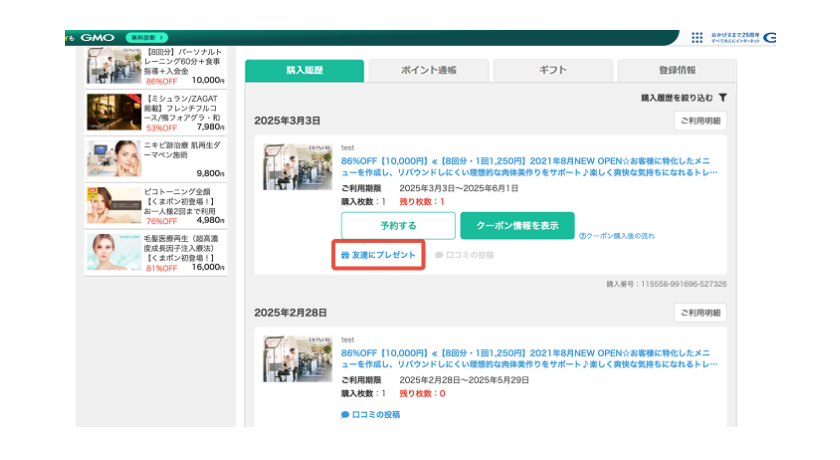Screen dimensions: 840x460
Task: Click the purchase history filter funnel icon
Action: coord(723,97)
